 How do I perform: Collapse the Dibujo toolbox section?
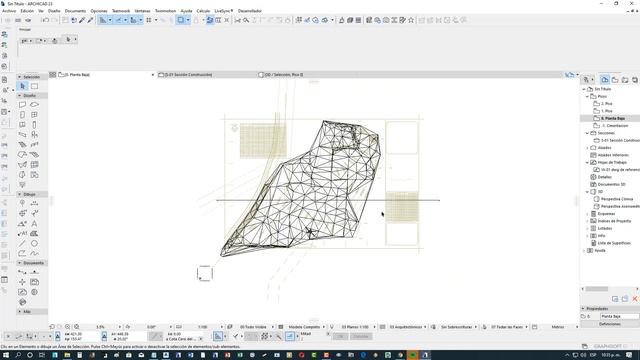pyautogui.click(x=19, y=194)
